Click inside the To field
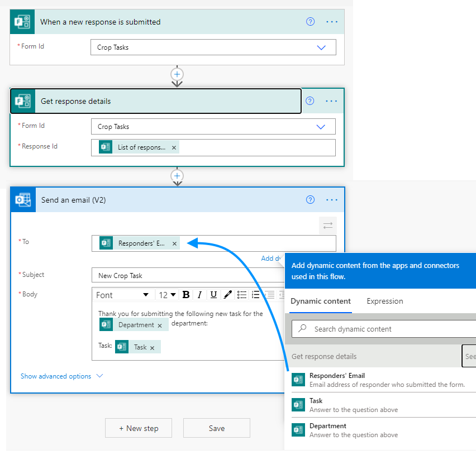Screen dimensions: 476x455 [214, 243]
